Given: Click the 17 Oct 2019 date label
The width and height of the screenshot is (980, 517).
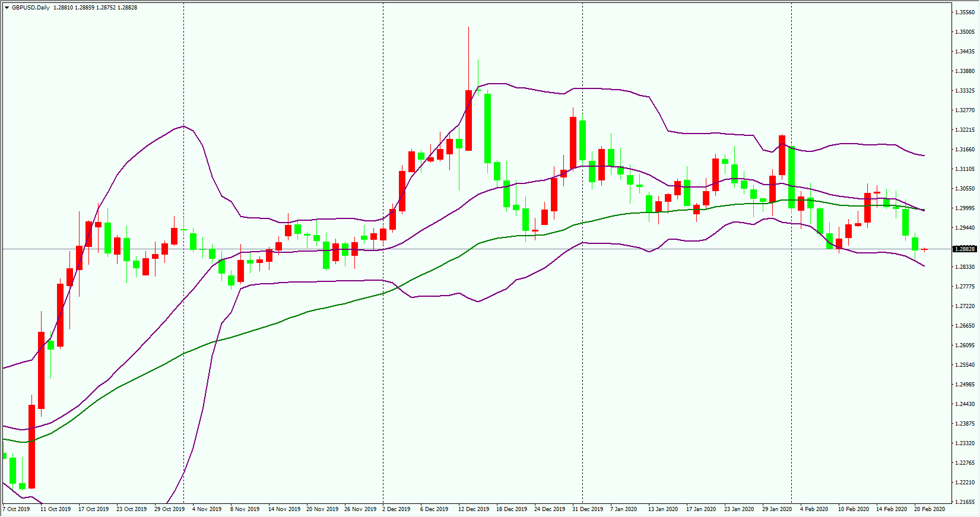Looking at the screenshot, I should click(93, 509).
